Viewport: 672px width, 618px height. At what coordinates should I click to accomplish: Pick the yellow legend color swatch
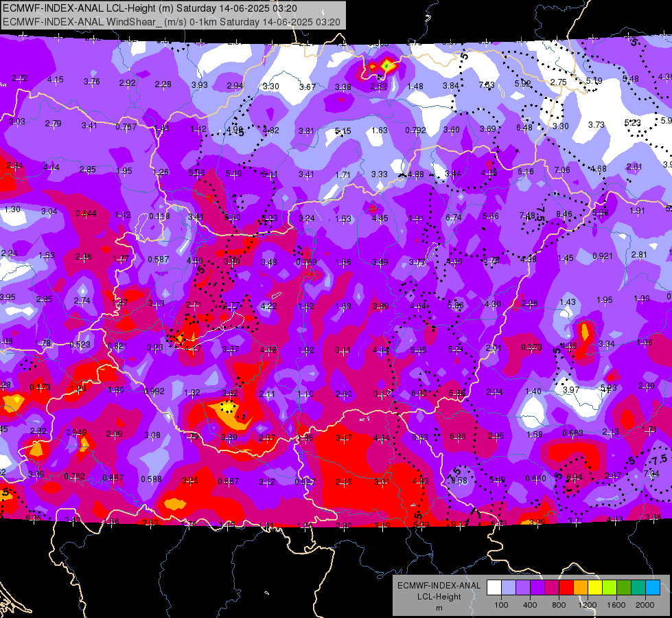pyautogui.click(x=595, y=588)
